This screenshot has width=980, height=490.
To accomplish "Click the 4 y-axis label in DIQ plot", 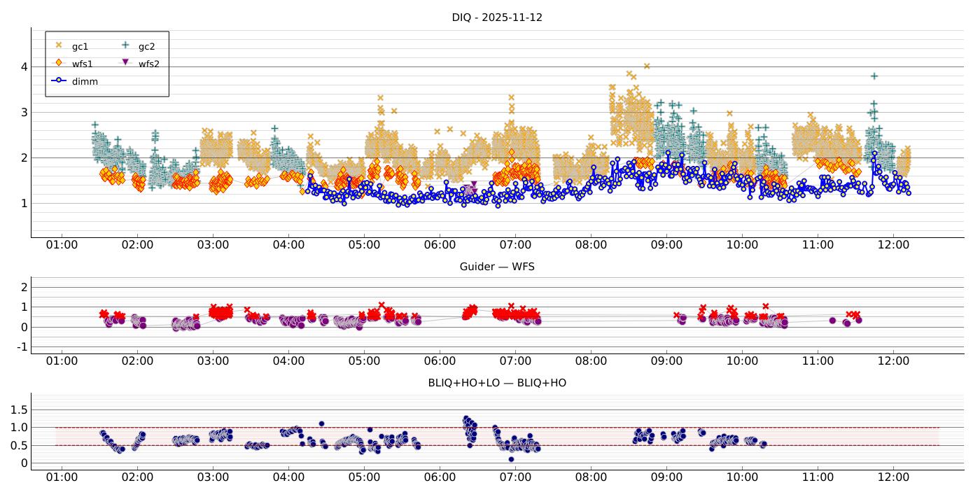I will [24, 67].
